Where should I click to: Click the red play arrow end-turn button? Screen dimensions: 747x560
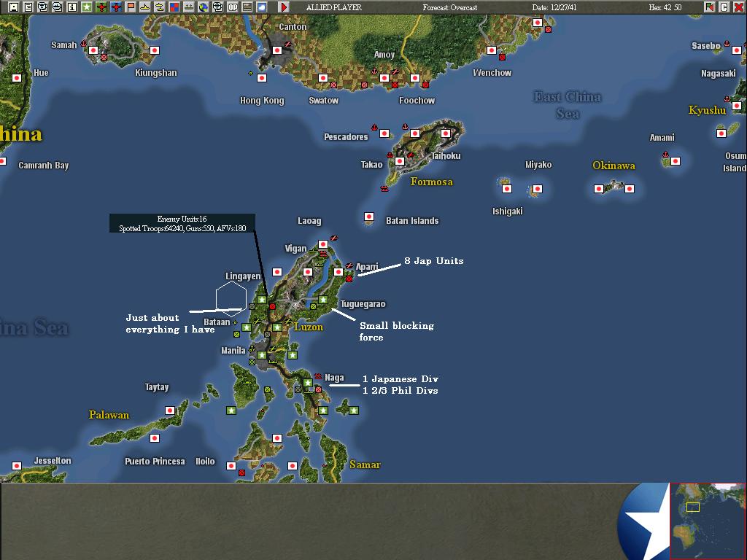pyautogui.click(x=284, y=7)
